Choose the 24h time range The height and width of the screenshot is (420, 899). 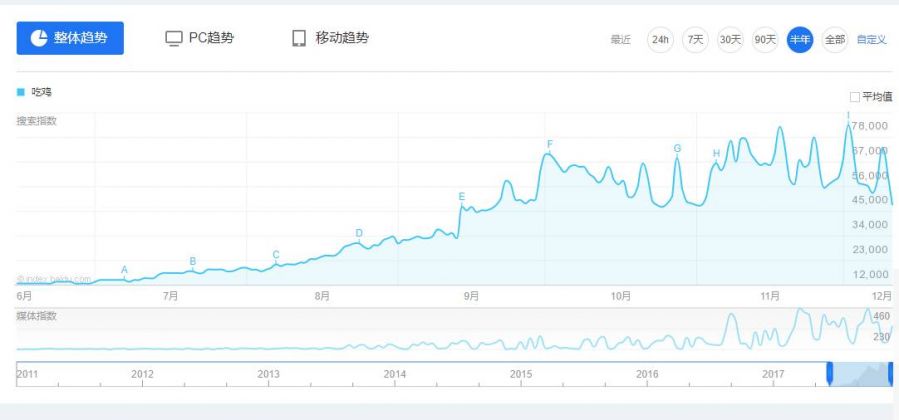tap(660, 40)
